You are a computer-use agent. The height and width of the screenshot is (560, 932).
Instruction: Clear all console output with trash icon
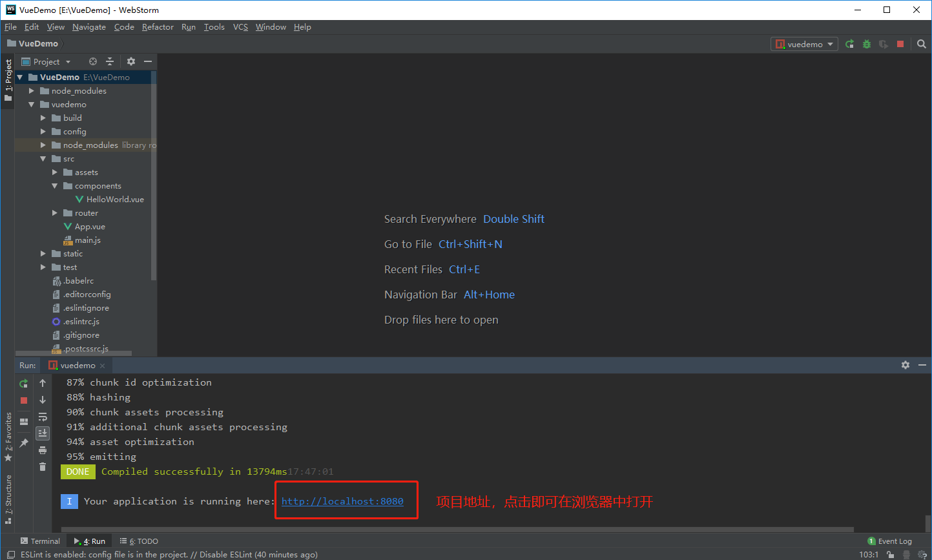[x=43, y=466]
